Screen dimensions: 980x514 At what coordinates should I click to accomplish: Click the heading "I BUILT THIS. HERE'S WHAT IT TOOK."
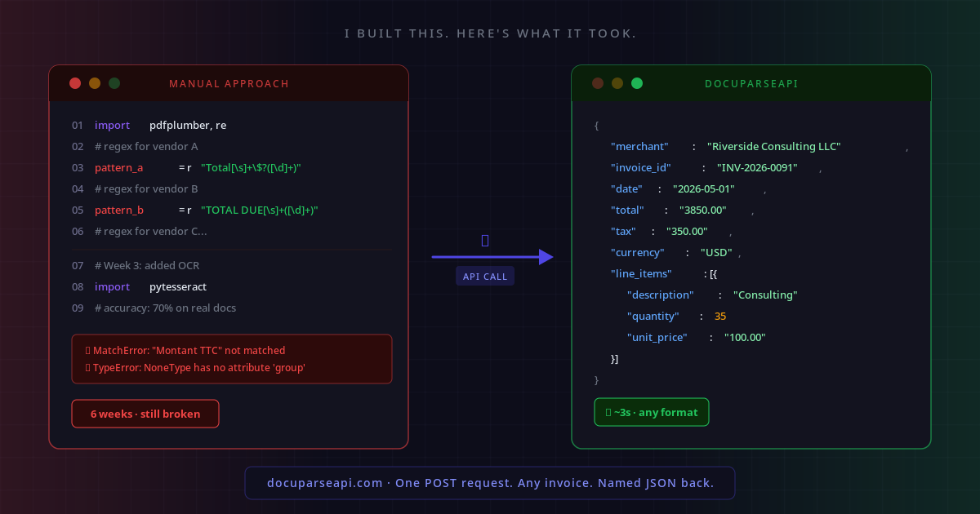490,33
